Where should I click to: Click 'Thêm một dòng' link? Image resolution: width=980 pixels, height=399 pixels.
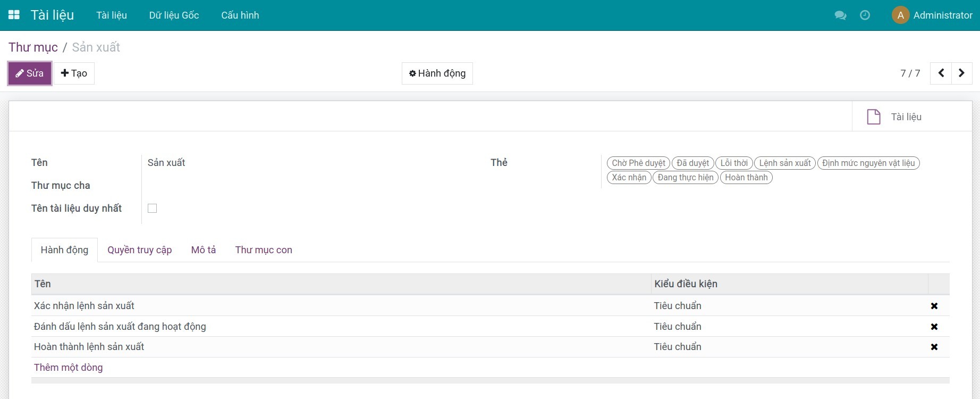pyautogui.click(x=69, y=368)
